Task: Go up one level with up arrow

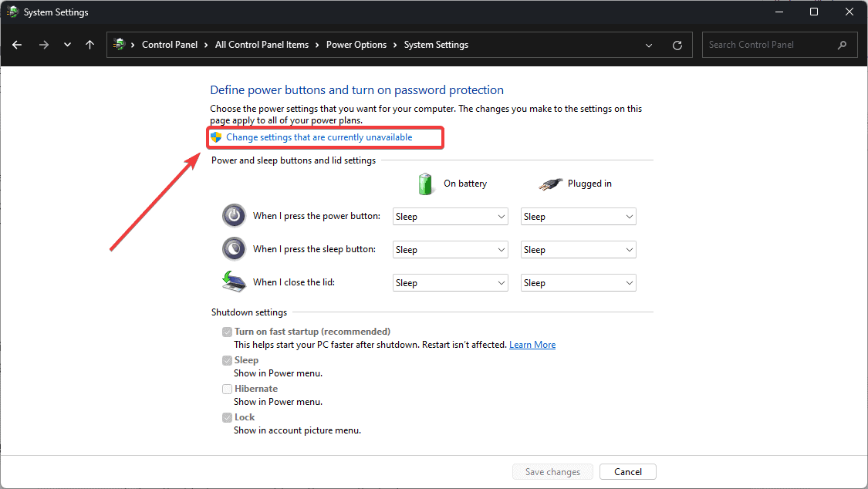Action: click(x=90, y=45)
